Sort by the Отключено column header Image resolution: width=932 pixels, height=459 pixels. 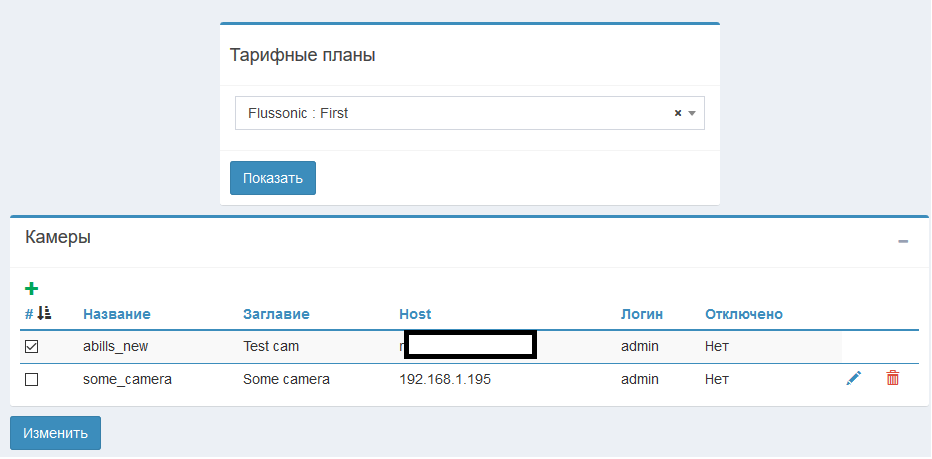click(x=743, y=314)
